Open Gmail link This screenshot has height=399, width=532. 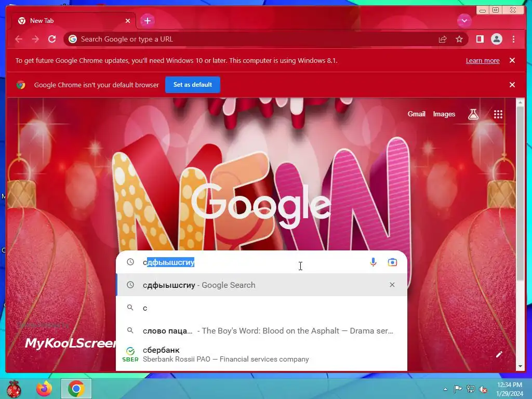pyautogui.click(x=416, y=114)
